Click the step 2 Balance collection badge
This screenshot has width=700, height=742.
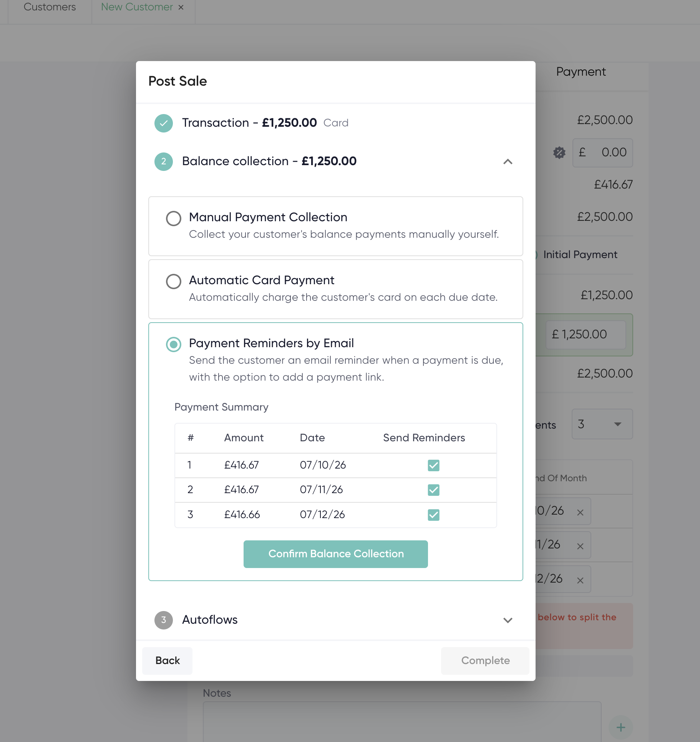[164, 162]
